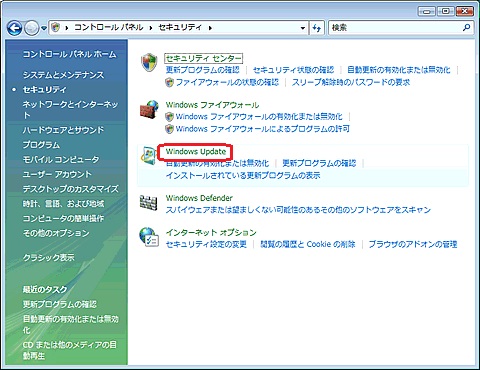Click the Back arrow navigation button
480x370 pixels.
click(x=14, y=28)
